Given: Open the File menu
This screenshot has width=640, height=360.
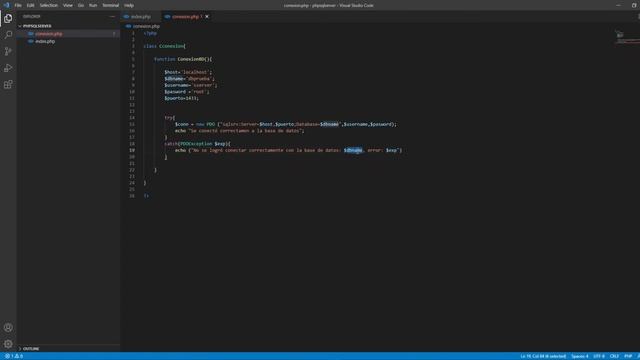Looking at the screenshot, I should pos(18,5).
